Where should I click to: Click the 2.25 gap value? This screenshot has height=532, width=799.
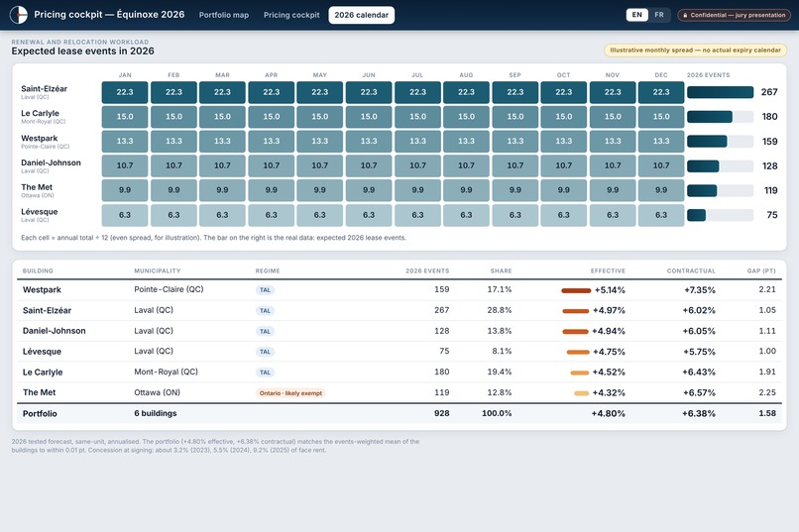(x=767, y=392)
